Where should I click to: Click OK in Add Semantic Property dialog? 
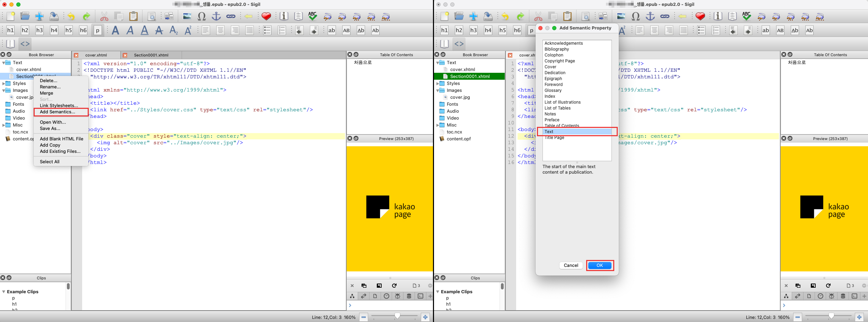600,266
